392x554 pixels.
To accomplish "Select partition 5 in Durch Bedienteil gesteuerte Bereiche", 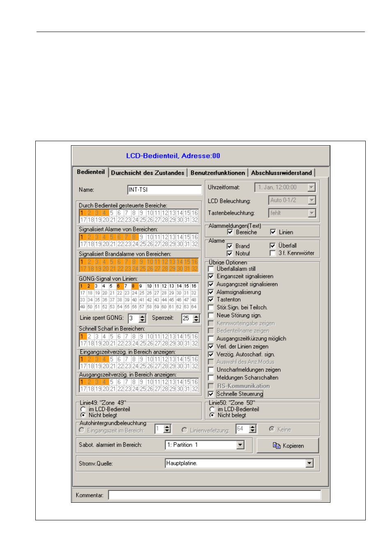I will coord(112,213).
